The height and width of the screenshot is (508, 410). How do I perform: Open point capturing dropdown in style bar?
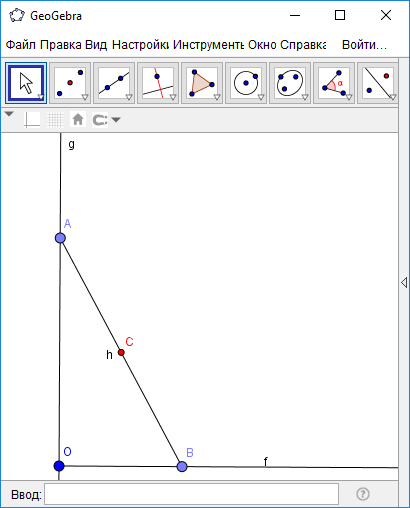106,120
